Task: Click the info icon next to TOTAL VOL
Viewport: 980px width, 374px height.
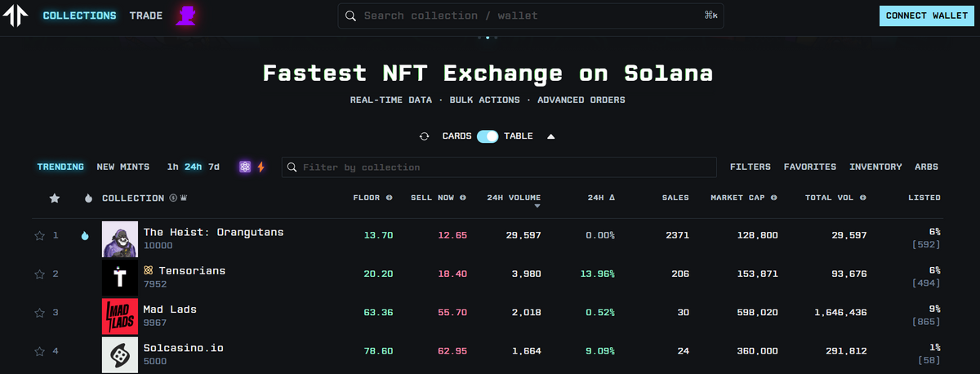Action: (862, 198)
